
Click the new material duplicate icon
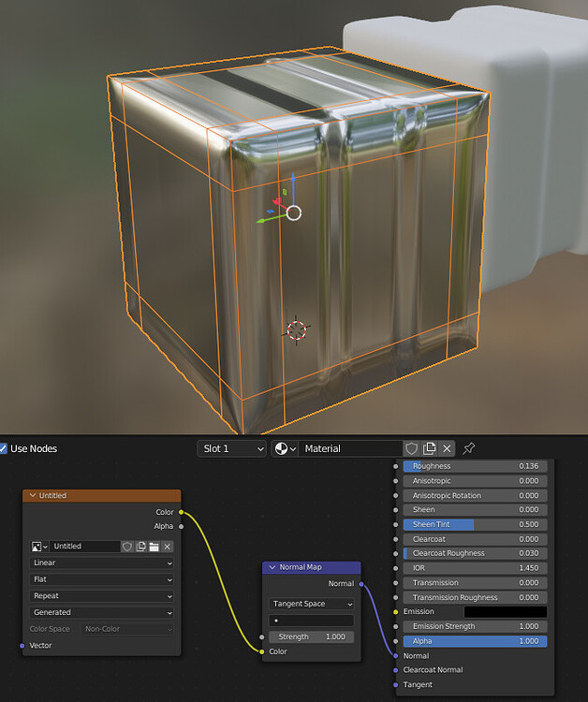(429, 448)
